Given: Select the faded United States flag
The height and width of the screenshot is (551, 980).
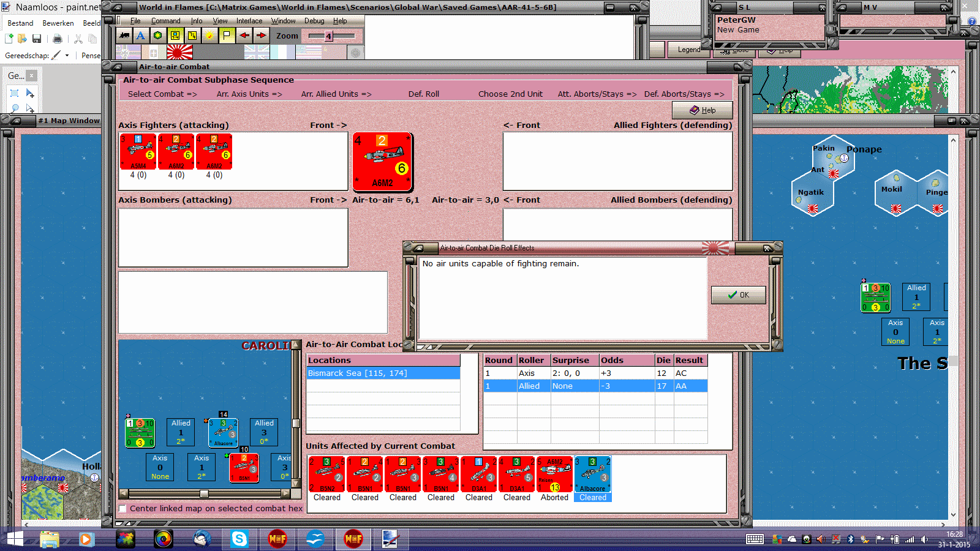Looking at the screenshot, I should (x=309, y=52).
